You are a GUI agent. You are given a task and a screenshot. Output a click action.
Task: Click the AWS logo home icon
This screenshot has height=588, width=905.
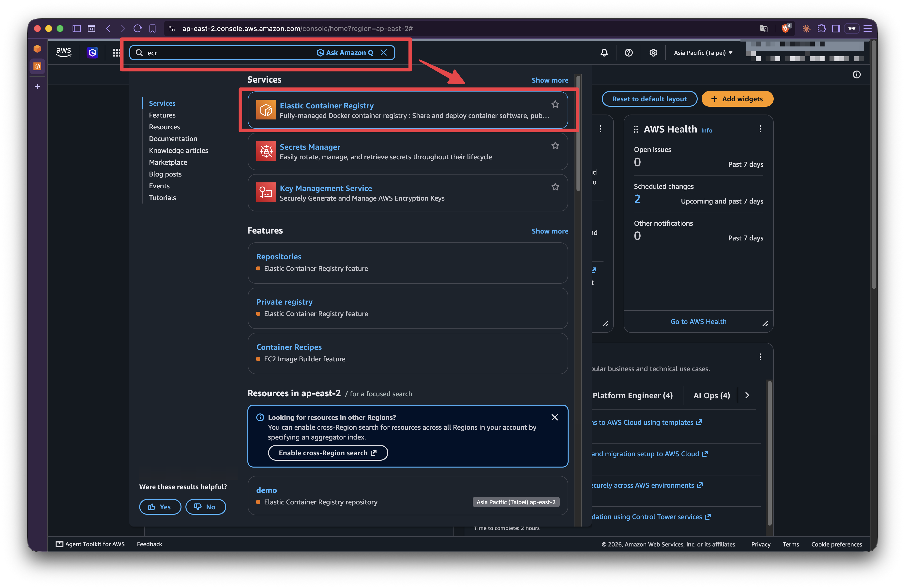[63, 52]
